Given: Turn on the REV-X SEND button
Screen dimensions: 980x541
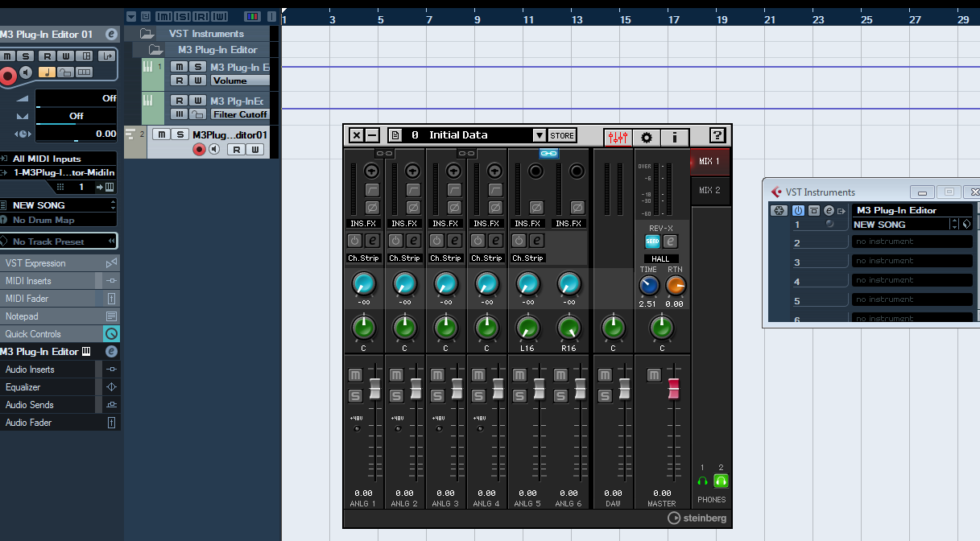Looking at the screenshot, I should [x=653, y=240].
